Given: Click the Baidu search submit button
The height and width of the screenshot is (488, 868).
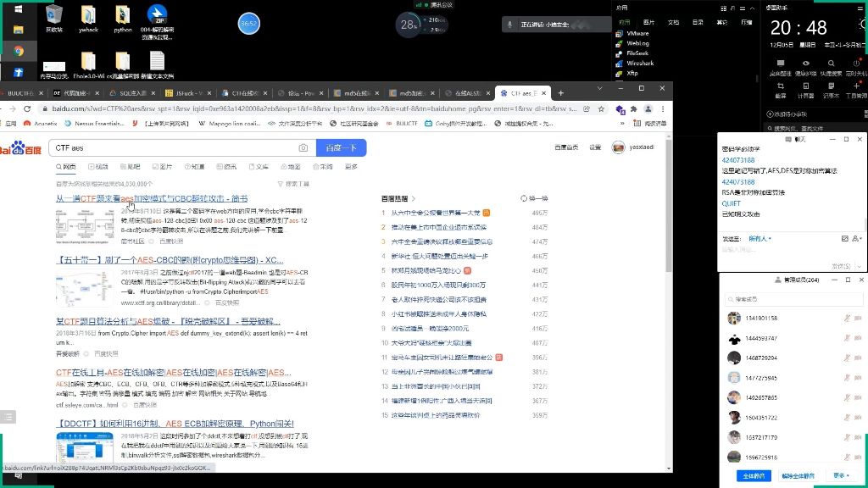Looking at the screenshot, I should click(x=341, y=147).
